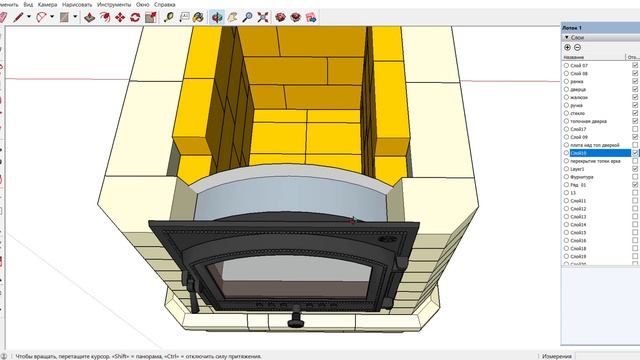Open the Нарисовать menu
Viewport: 640px width, 360px height.
[x=77, y=4]
